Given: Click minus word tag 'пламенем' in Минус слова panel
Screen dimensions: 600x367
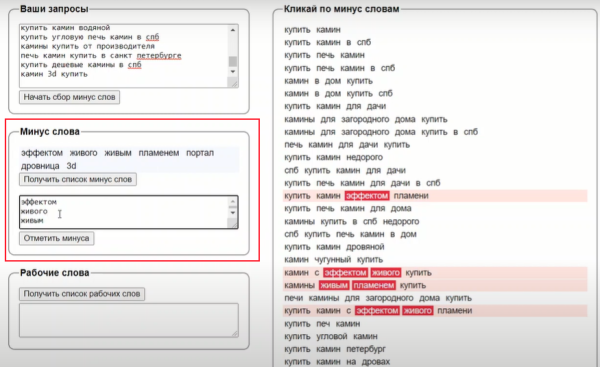Looking at the screenshot, I should (159, 153).
